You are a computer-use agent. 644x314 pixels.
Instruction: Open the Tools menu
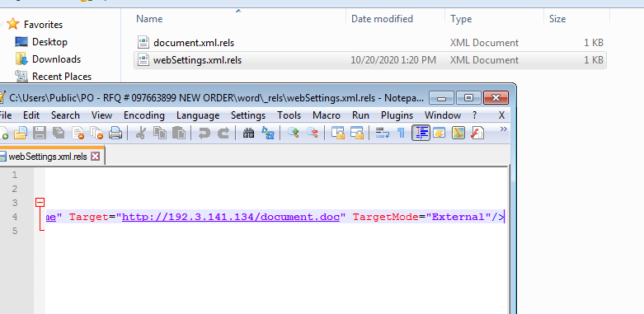click(x=289, y=115)
